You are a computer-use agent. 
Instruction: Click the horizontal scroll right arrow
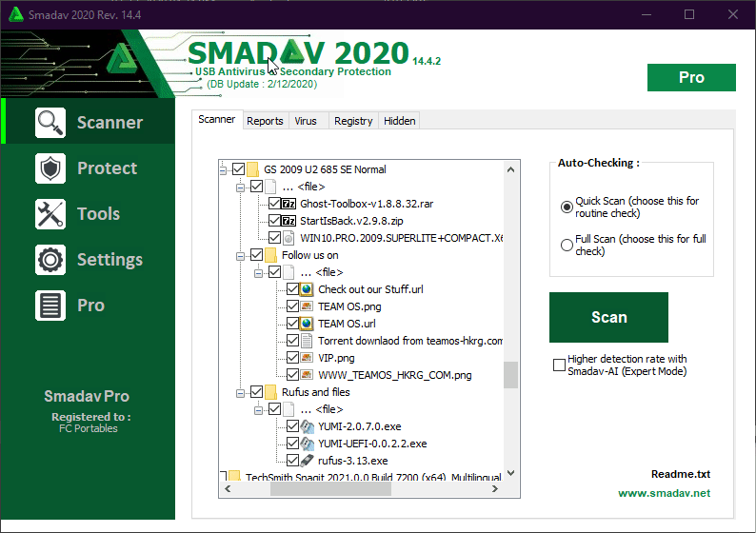[495, 489]
